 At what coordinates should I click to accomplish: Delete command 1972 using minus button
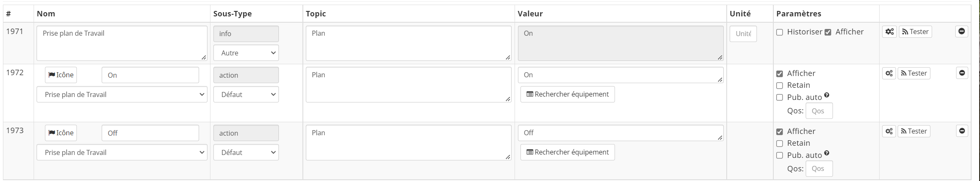(962, 73)
